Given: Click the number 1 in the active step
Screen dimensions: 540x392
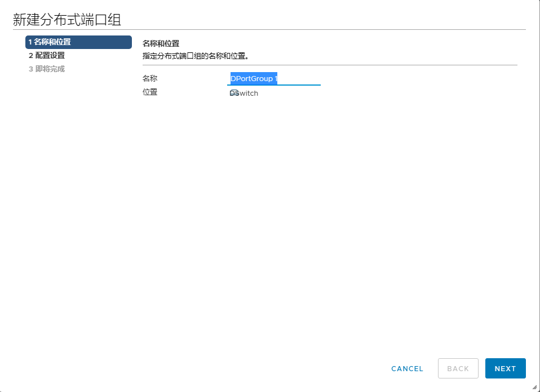Looking at the screenshot, I should tap(30, 42).
